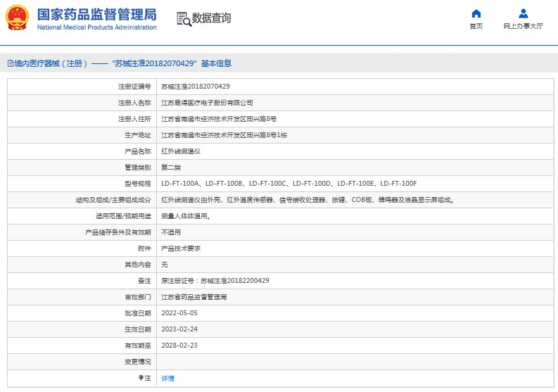Click the lightbulb icon beside 注

click(141, 378)
